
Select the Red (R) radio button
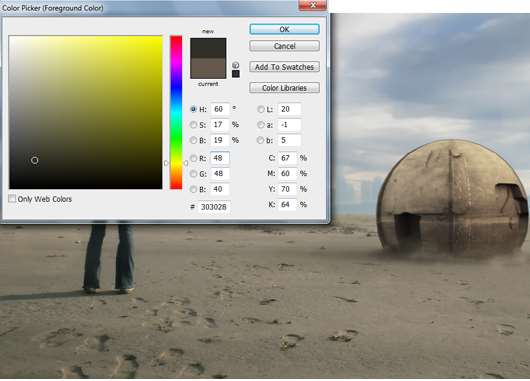(x=193, y=158)
